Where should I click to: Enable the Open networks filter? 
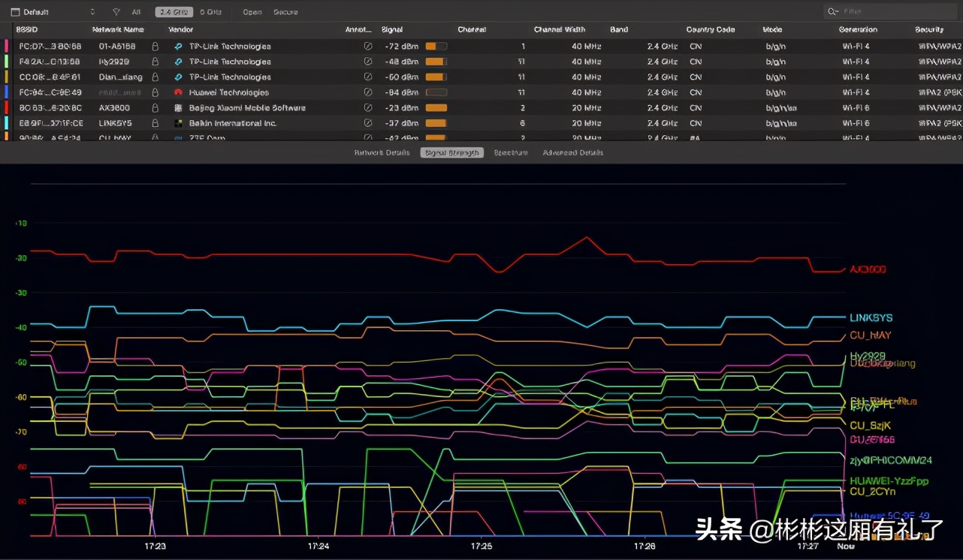252,11
